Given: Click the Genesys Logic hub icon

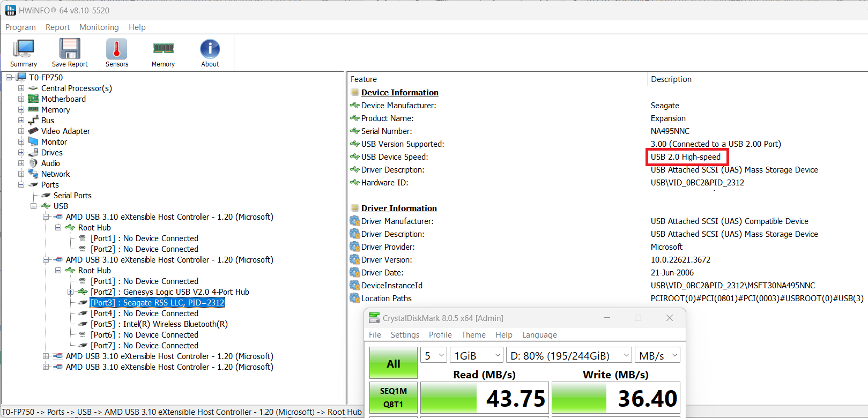Looking at the screenshot, I should point(83,292).
